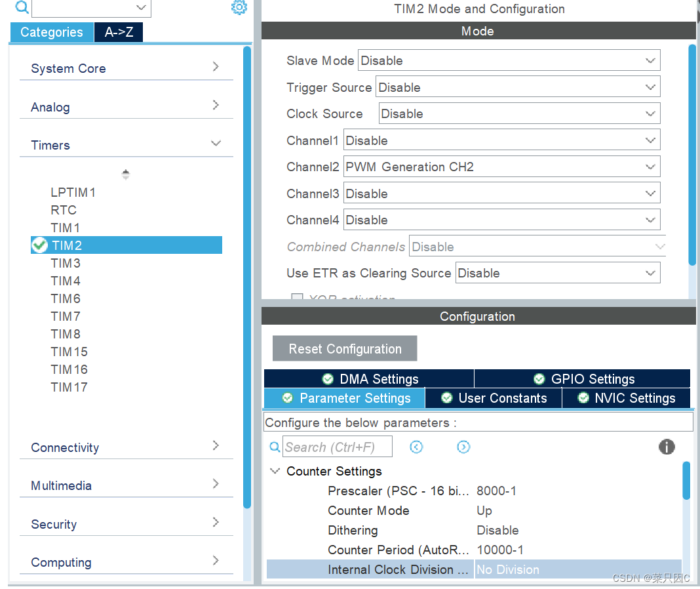Expand the Connectivity category

(126, 447)
